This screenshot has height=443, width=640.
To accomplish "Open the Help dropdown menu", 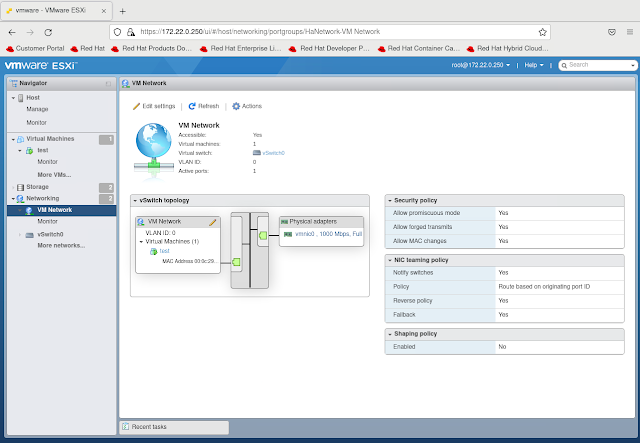I will tap(534, 65).
